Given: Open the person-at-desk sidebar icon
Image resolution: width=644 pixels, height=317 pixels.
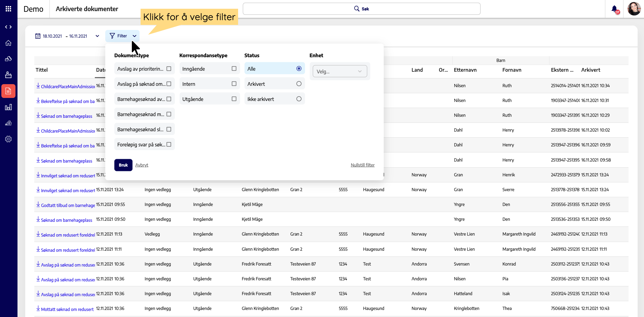Looking at the screenshot, I should point(8,75).
